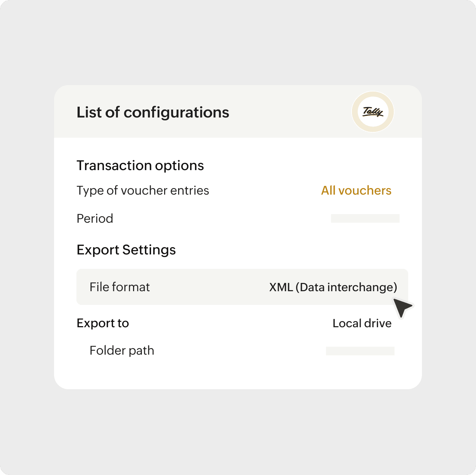The height and width of the screenshot is (475, 476).
Task: Select the Export to option label
Action: [103, 323]
